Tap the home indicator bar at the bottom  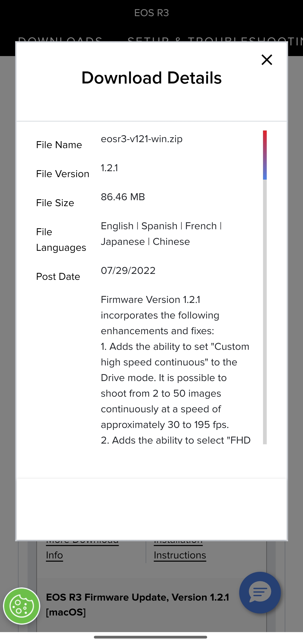150,637
